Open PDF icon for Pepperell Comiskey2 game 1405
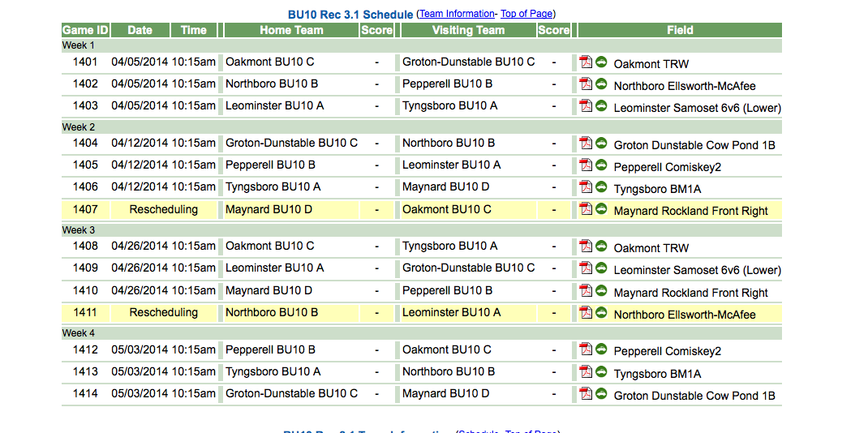Image resolution: width=868 pixels, height=433 pixels. (x=586, y=165)
